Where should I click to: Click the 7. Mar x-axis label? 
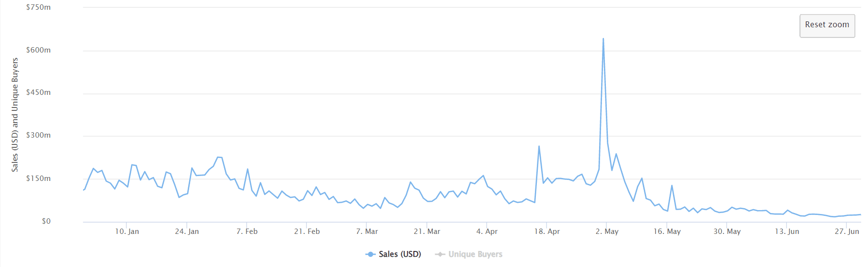(x=367, y=231)
